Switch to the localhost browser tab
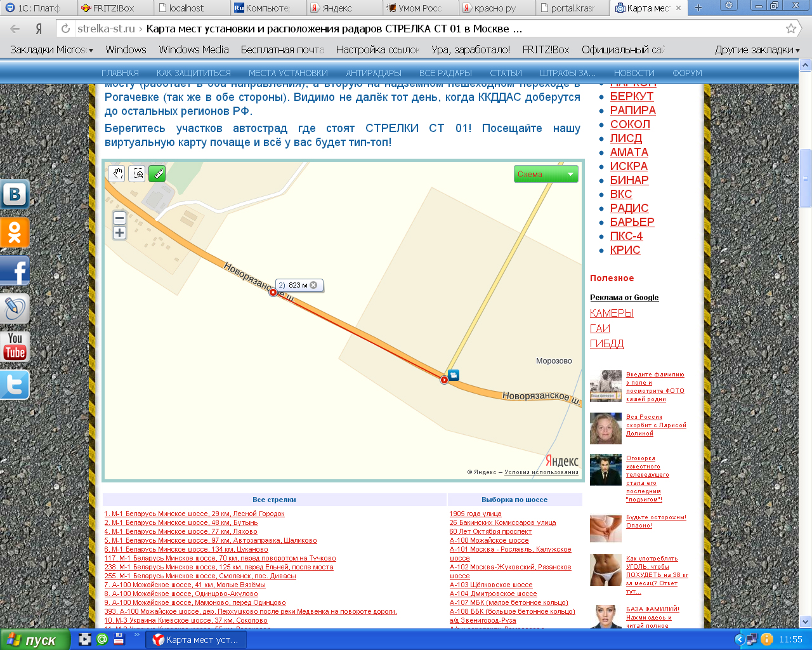This screenshot has height=650, width=812. tap(191, 8)
